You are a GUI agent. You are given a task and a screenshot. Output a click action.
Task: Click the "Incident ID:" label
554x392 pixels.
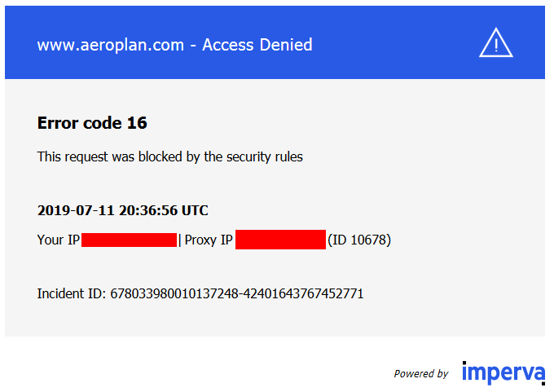click(x=72, y=293)
